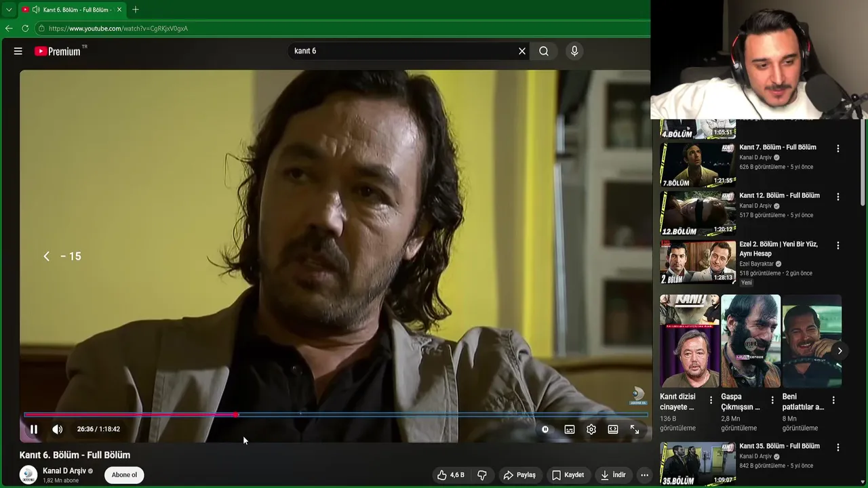Open Gaspa Çıkmışsın short thumbnail
The width and height of the screenshot is (868, 488).
click(x=751, y=341)
